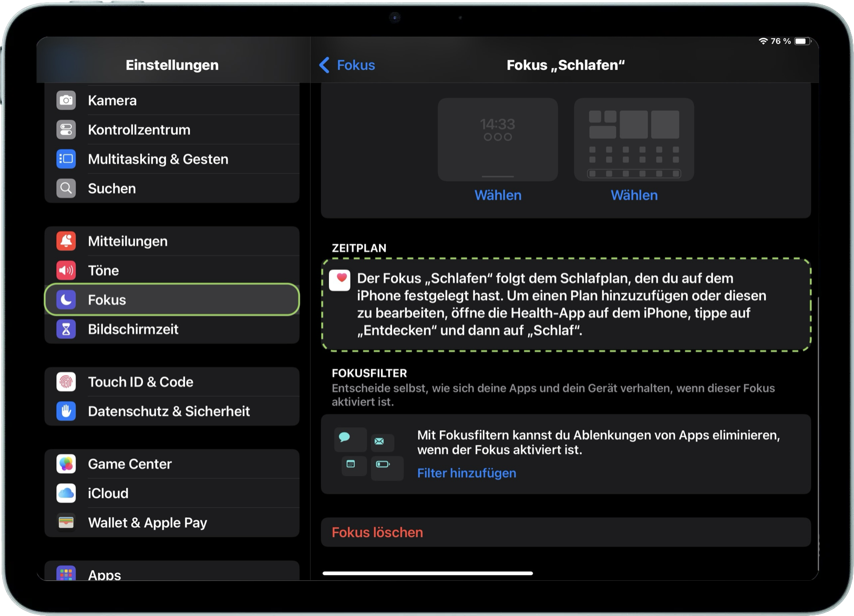854x616 pixels.
Task: Open the Touch ID fingerprint icon
Action: pyautogui.click(x=66, y=382)
